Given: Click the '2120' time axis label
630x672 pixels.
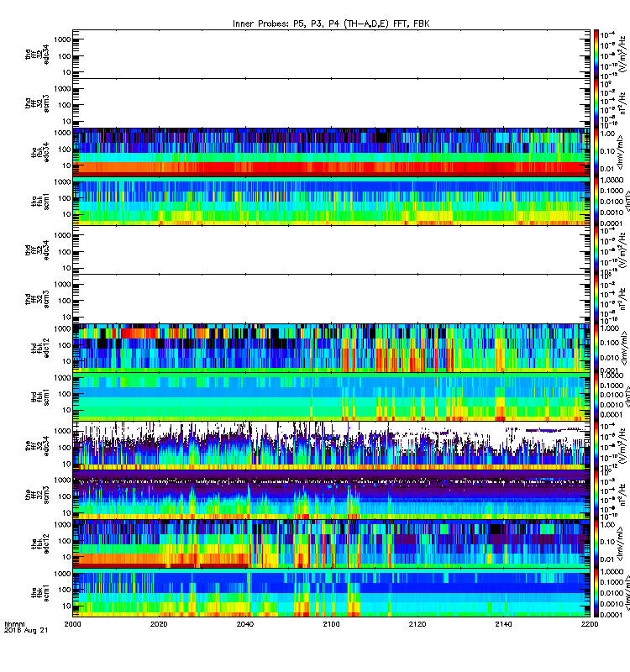Looking at the screenshot, I should coord(417,624).
